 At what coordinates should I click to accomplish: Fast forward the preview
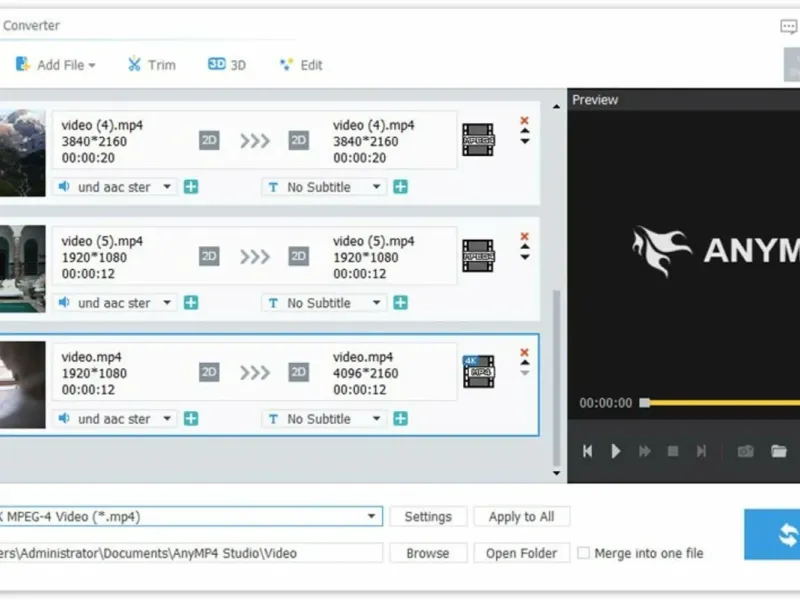click(644, 451)
